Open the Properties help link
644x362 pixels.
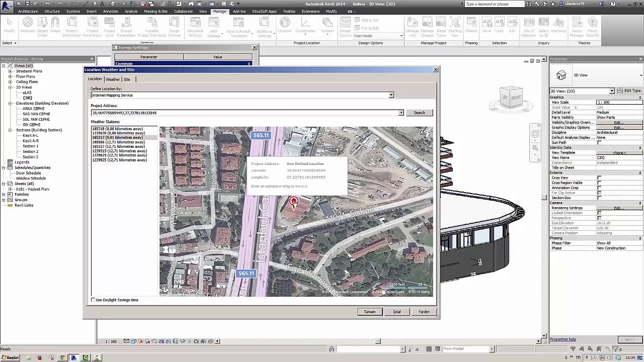pyautogui.click(x=563, y=339)
